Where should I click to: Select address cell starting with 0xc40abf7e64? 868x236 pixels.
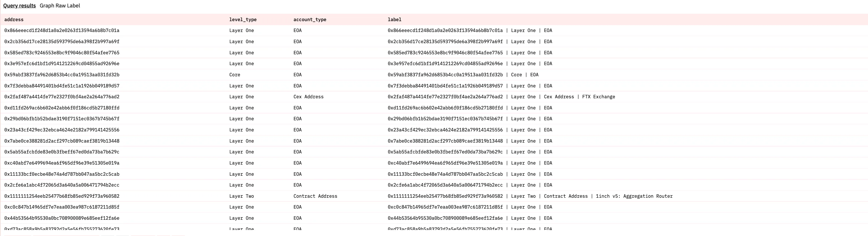[x=62, y=163]
